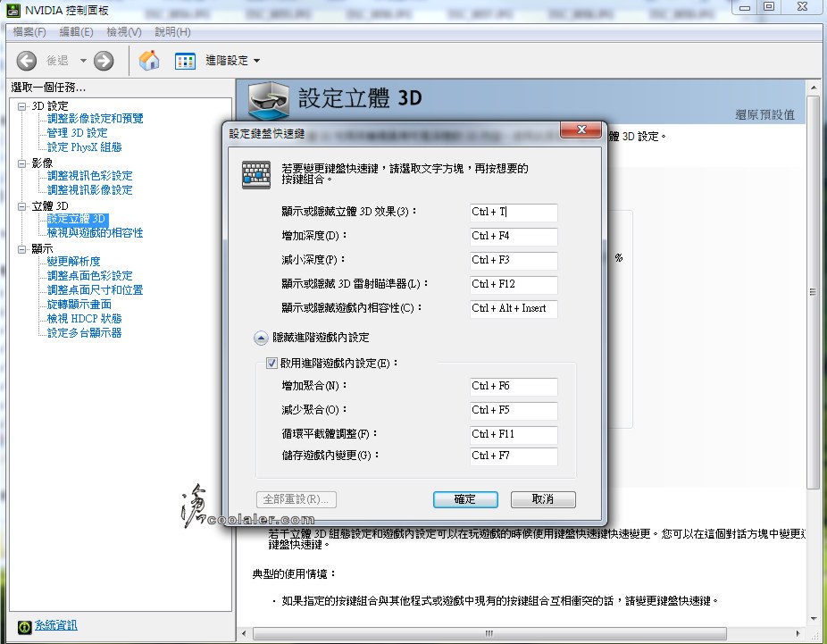Screen dimensions: 827x644
Task: Maximize the NVIDIA control panel window
Action: pyautogui.click(x=769, y=7)
